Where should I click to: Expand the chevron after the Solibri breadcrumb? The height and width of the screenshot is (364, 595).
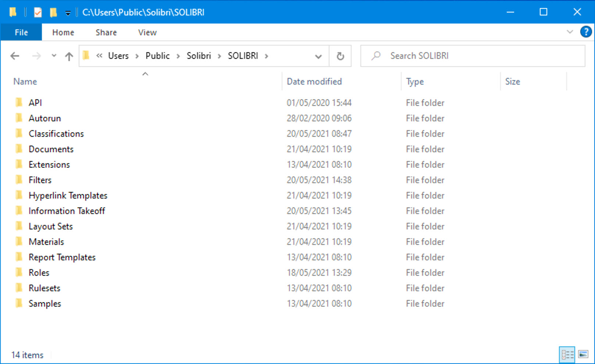(219, 56)
